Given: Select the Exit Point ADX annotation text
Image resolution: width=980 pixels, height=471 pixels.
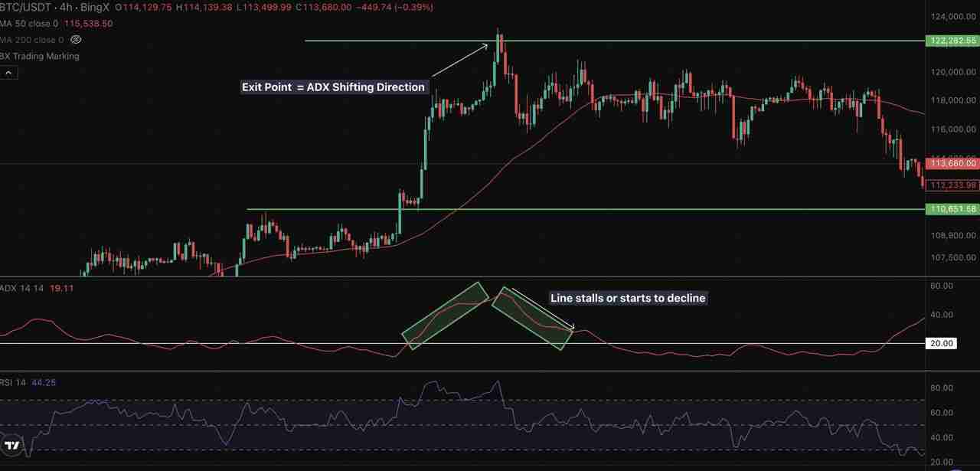Looking at the screenshot, I should tap(333, 87).
